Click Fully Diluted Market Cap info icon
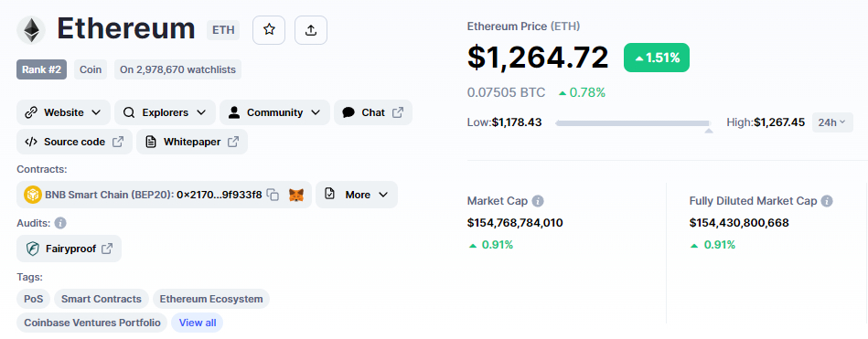 827,201
